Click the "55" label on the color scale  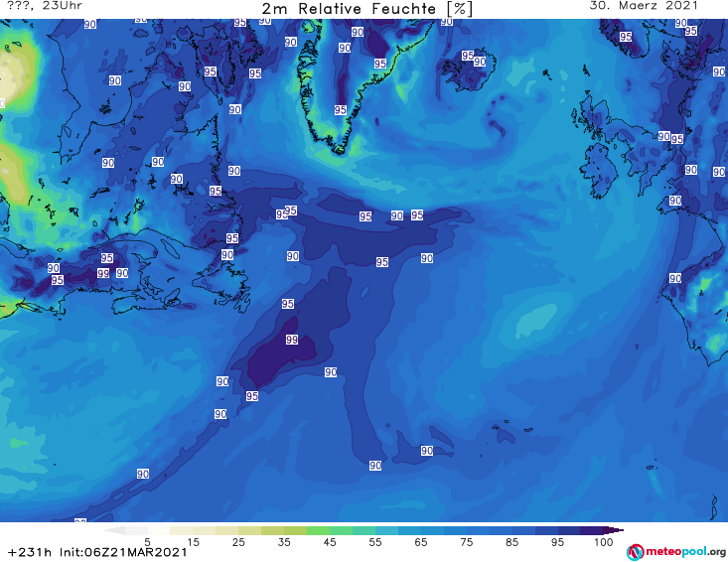[x=375, y=542]
